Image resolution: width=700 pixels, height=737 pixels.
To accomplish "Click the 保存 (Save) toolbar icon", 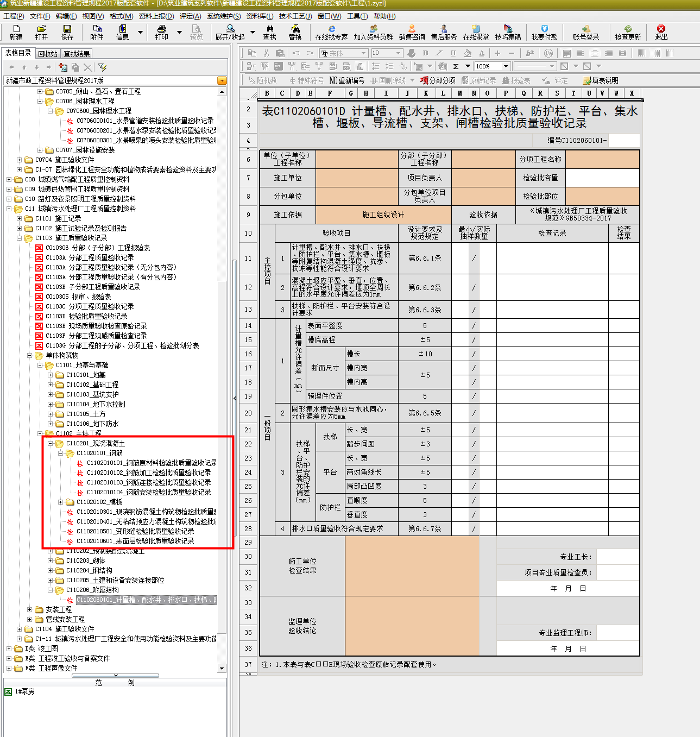I will [67, 32].
